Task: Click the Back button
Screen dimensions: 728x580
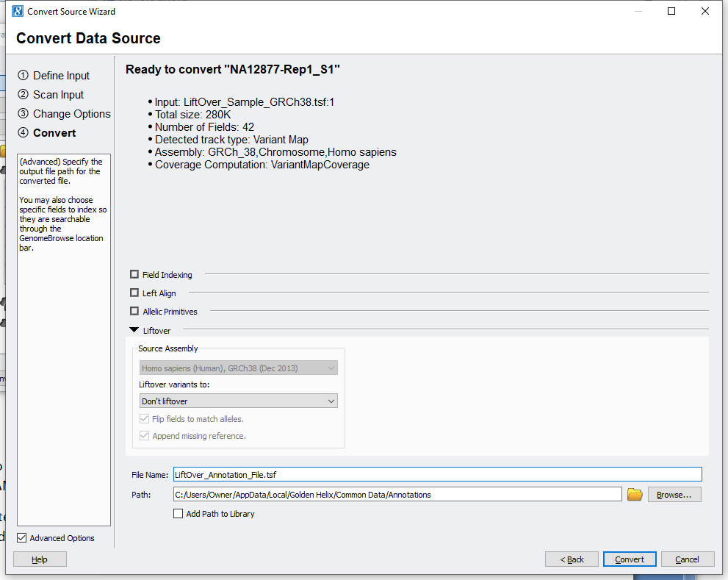Action: point(571,559)
